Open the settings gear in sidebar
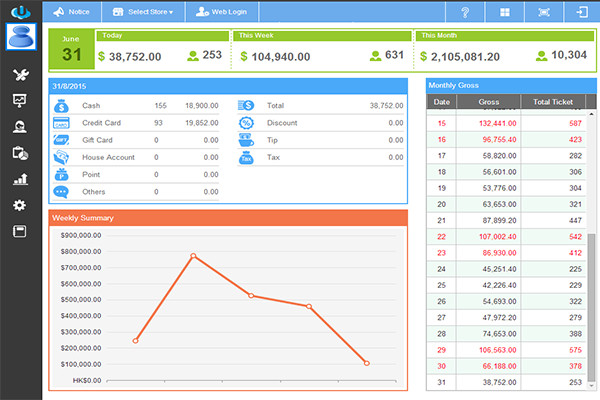 pos(19,205)
